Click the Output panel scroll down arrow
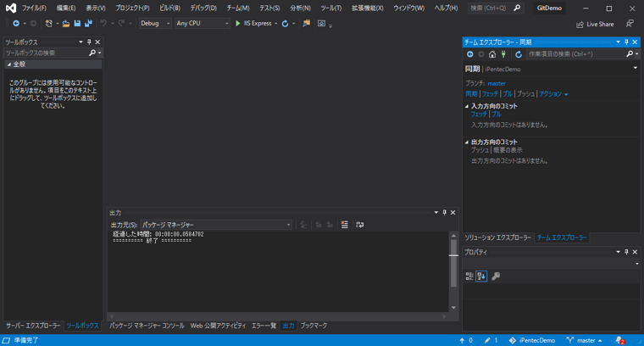Viewport: 644px width, 346px height. pyautogui.click(x=453, y=308)
